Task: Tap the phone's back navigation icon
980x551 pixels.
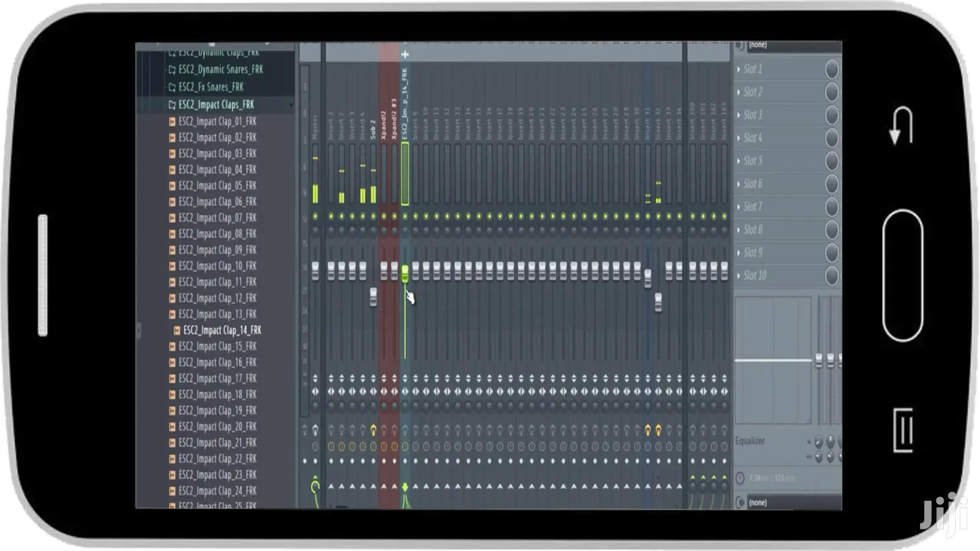Action: pos(901,126)
